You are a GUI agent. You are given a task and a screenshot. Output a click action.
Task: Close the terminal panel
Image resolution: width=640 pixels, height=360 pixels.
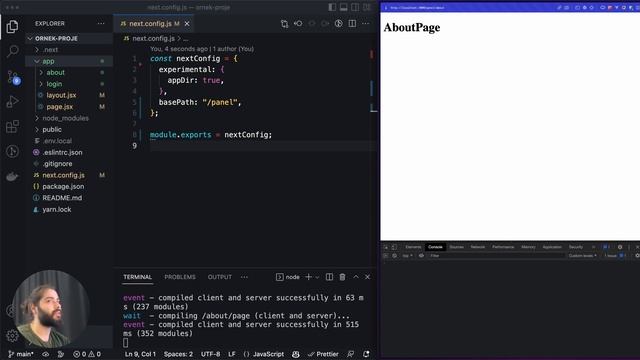[367, 277]
